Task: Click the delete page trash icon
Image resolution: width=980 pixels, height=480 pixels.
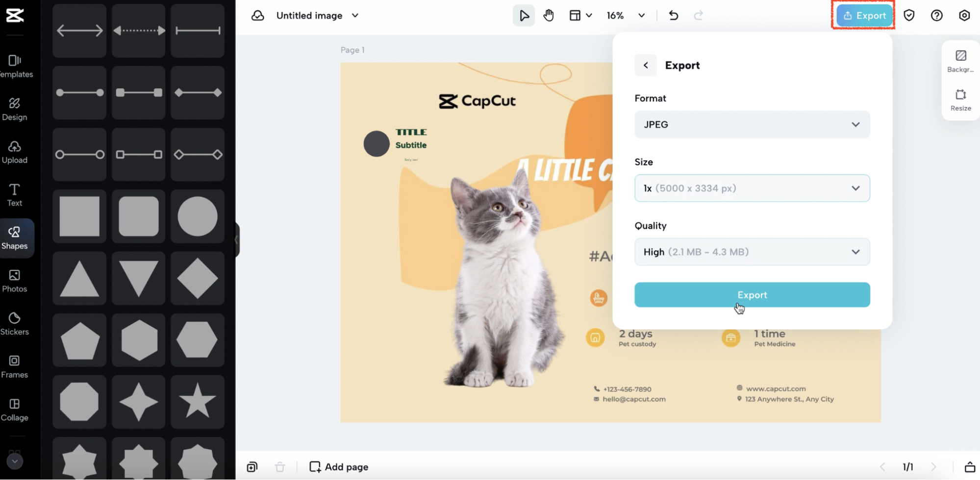Action: 280,467
